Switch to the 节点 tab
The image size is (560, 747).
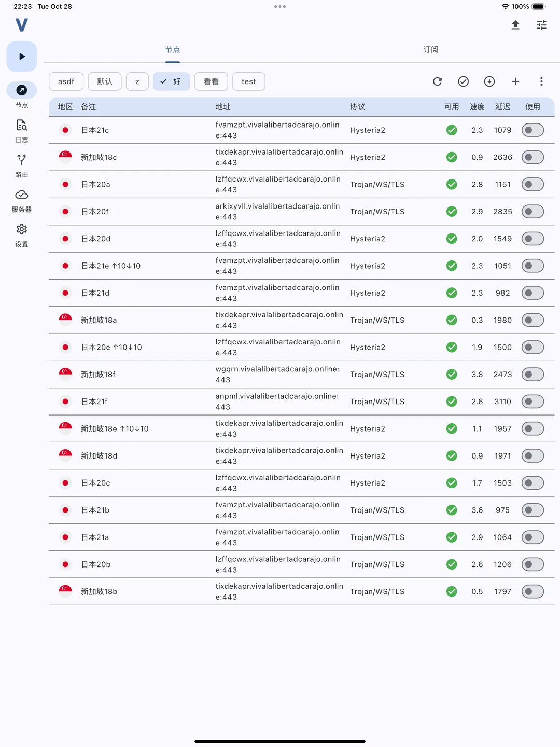[173, 50]
